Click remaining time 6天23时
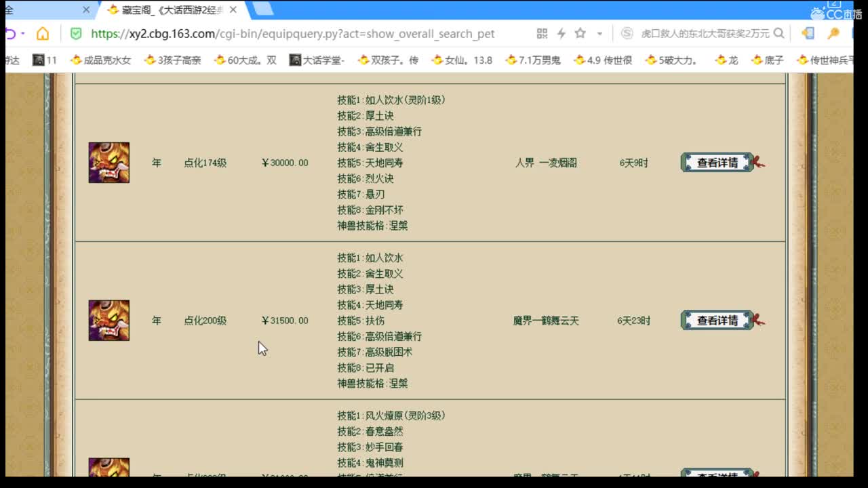This screenshot has width=868, height=488. pyautogui.click(x=633, y=321)
